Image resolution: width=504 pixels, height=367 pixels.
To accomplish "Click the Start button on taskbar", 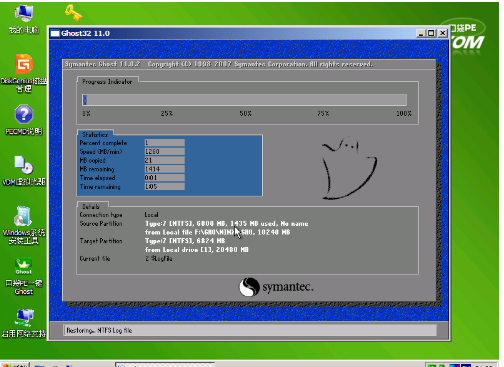I will click(15, 365).
